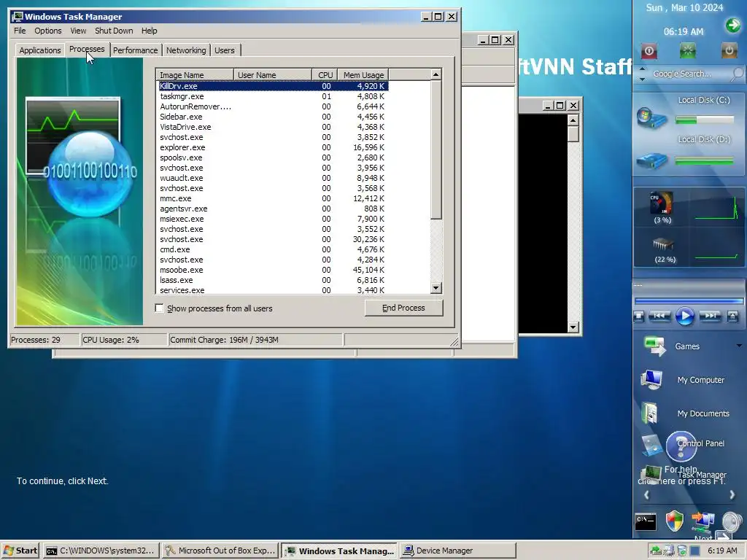Image resolution: width=747 pixels, height=560 pixels.
Task: Click the process list scrollbar thumb
Action: pyautogui.click(x=436, y=150)
